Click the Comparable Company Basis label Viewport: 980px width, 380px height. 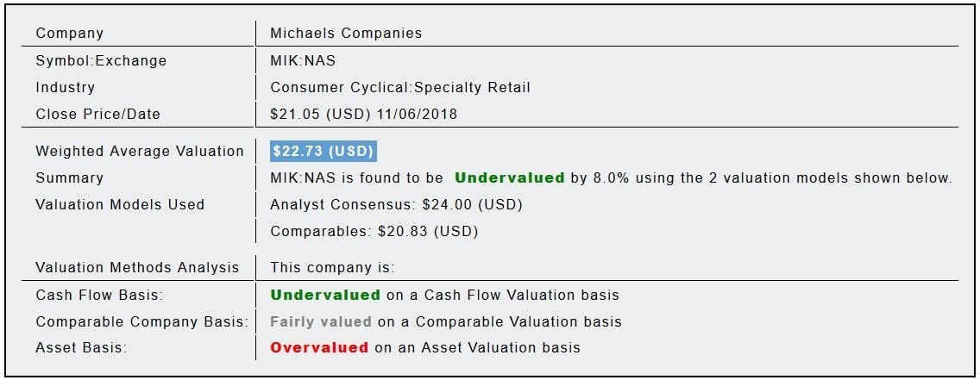tap(141, 321)
